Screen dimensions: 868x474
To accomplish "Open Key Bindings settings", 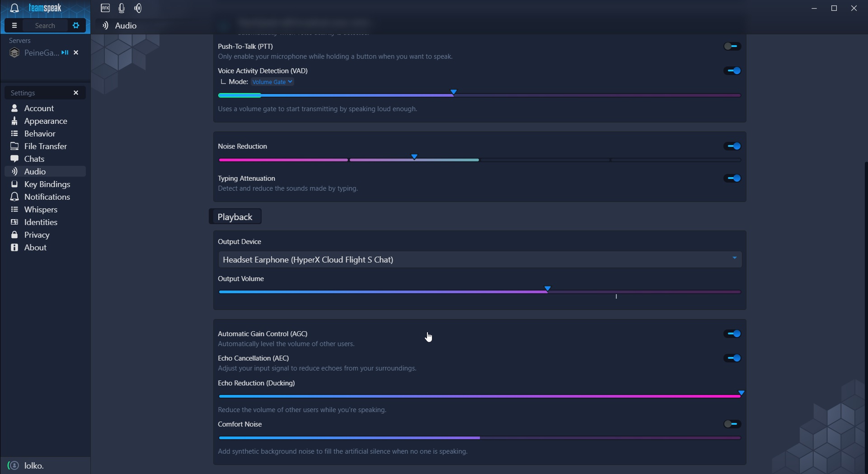I will 47,184.
